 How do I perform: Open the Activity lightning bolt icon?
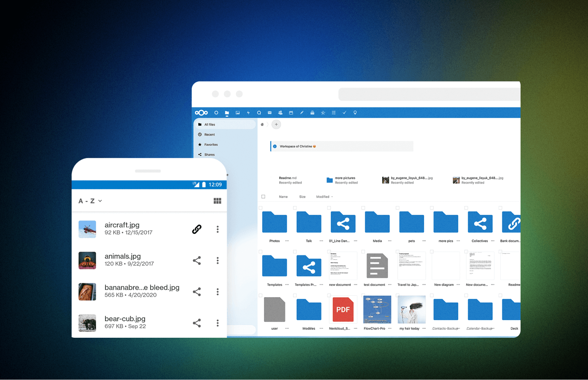(x=248, y=113)
